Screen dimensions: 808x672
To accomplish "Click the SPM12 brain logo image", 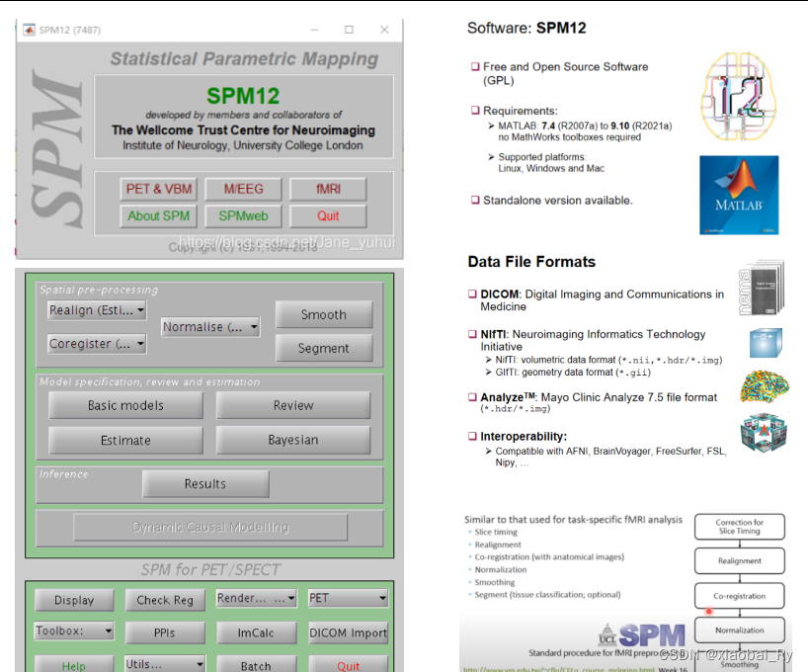I will [738, 96].
